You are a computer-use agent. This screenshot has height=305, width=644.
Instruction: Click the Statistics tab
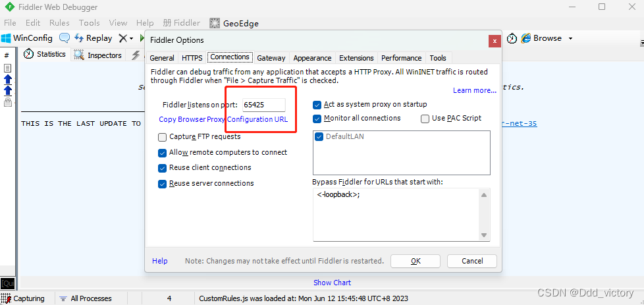[45, 54]
